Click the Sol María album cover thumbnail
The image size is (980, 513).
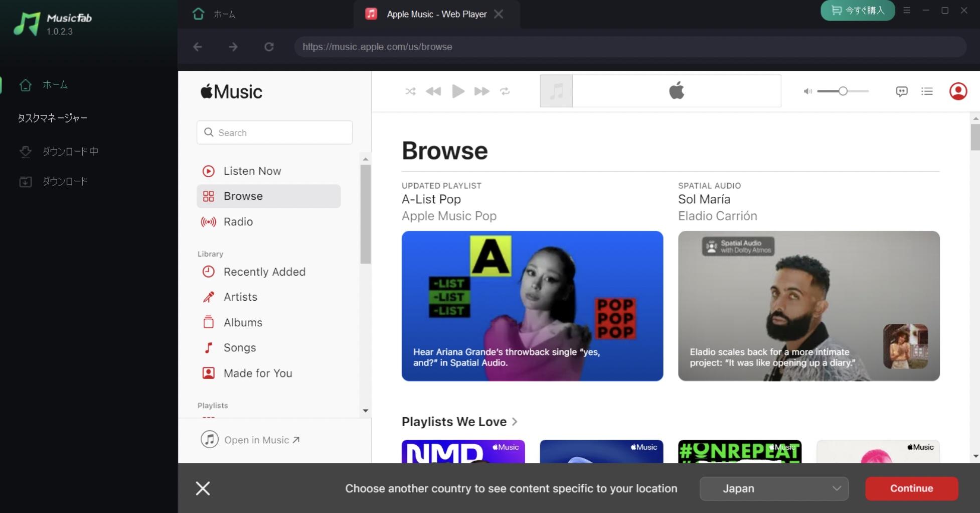click(905, 346)
